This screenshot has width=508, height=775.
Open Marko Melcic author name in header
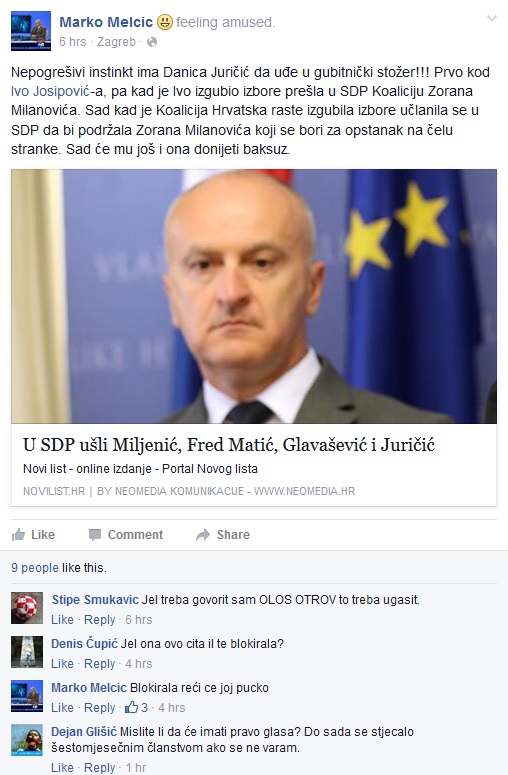106,22
